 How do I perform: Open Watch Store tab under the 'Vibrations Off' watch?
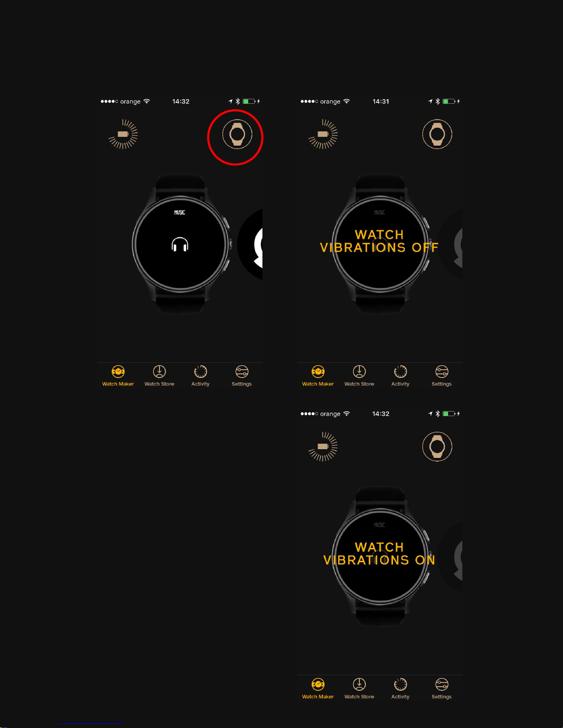point(359,376)
